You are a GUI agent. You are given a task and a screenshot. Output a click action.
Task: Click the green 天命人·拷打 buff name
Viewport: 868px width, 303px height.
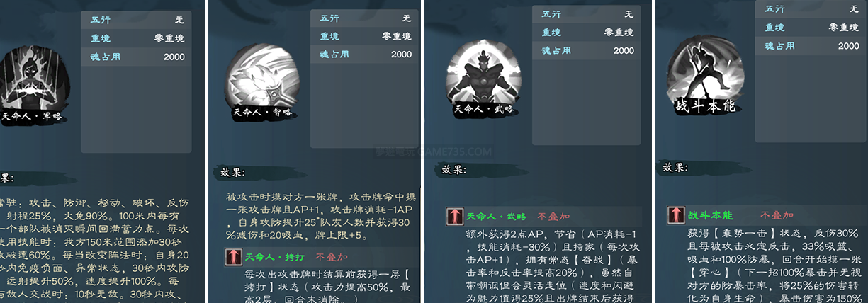(272, 257)
